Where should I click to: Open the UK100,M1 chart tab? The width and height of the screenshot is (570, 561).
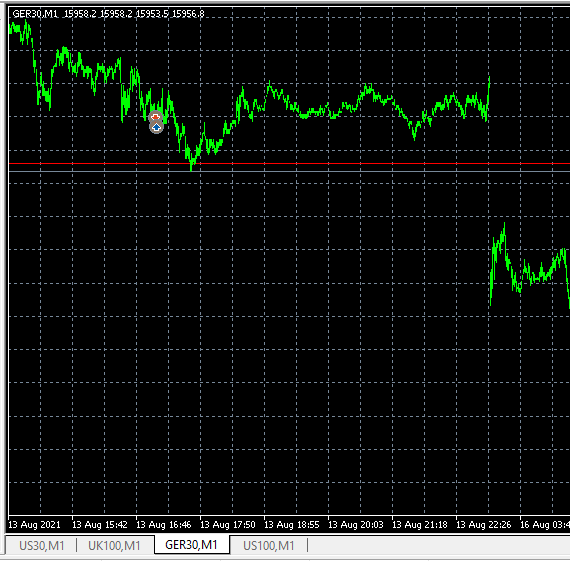[x=114, y=546]
